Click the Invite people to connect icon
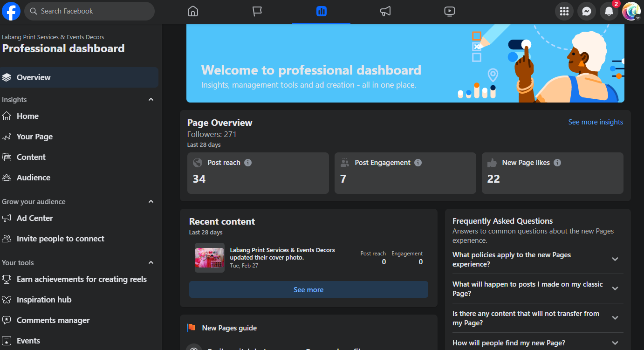This screenshot has height=350, width=644. [7, 239]
